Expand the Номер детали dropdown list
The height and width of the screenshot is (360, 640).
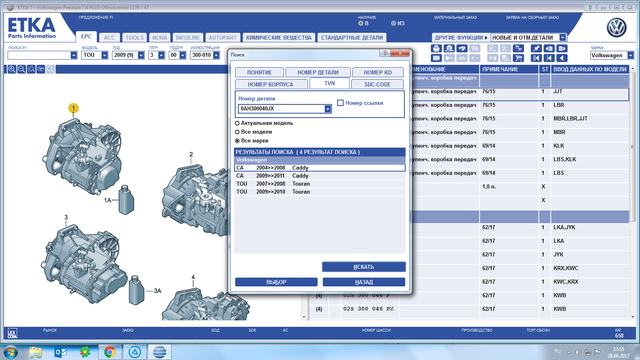click(328, 109)
